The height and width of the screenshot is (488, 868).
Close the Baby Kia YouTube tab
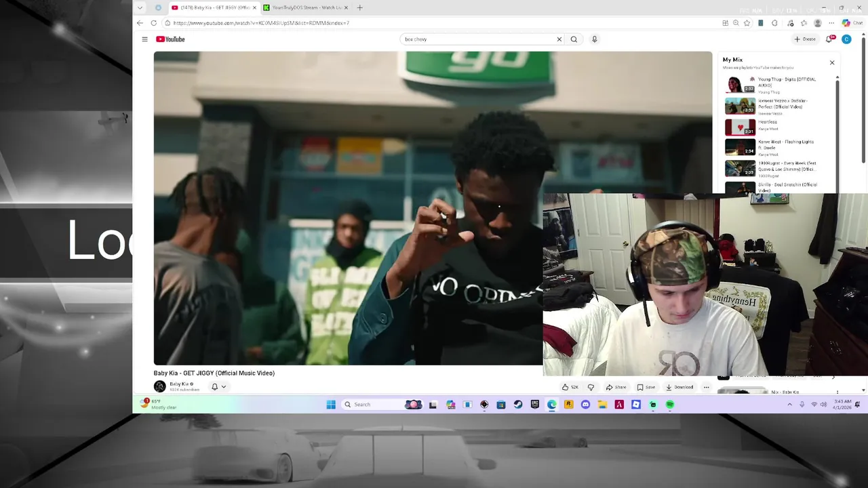tap(254, 7)
